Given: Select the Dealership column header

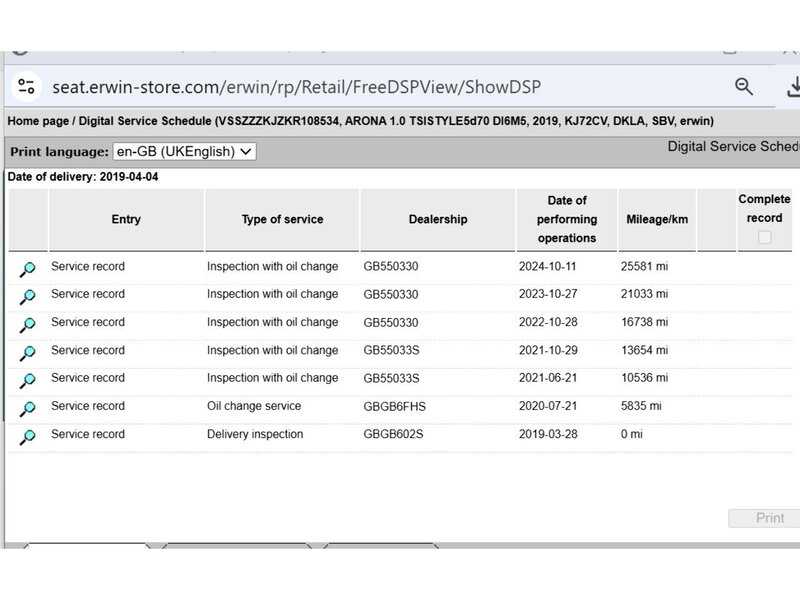Looking at the screenshot, I should pyautogui.click(x=437, y=219).
